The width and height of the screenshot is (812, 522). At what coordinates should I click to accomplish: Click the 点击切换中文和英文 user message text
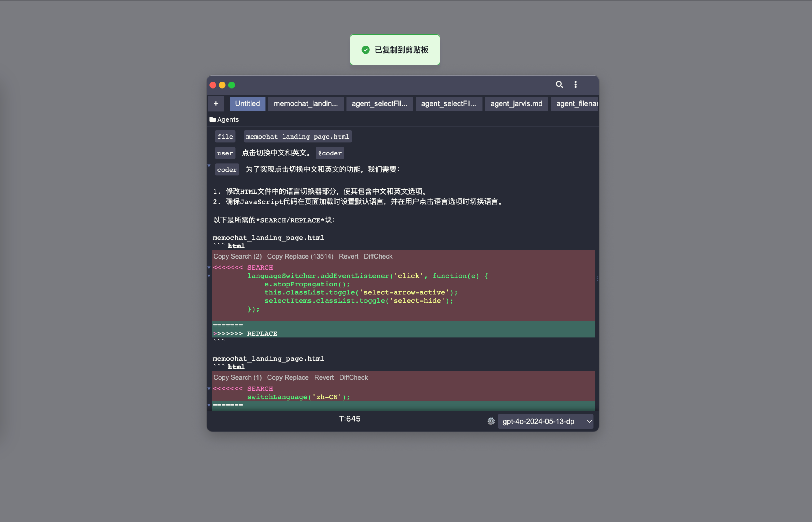276,153
